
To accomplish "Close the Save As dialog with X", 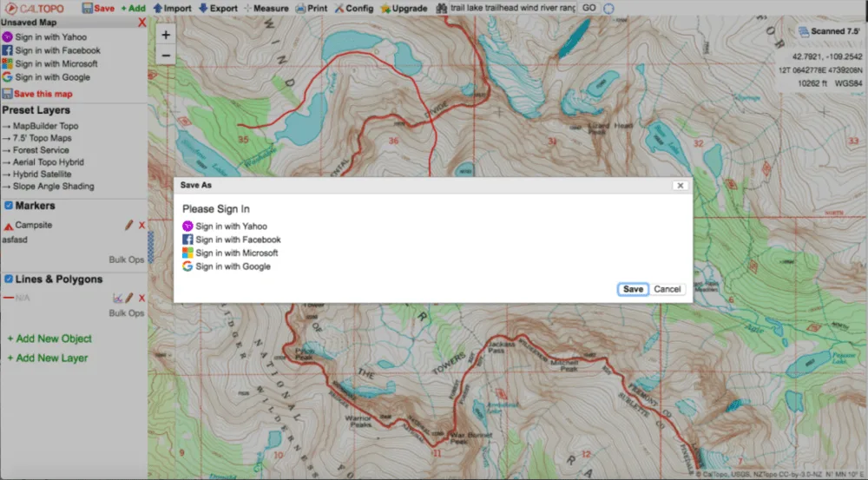I will pyautogui.click(x=680, y=185).
